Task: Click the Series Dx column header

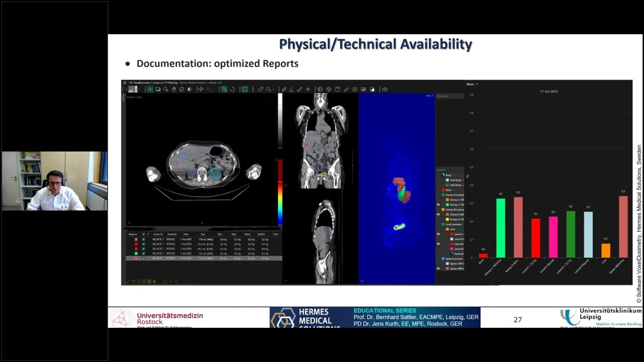Action: coord(158,234)
